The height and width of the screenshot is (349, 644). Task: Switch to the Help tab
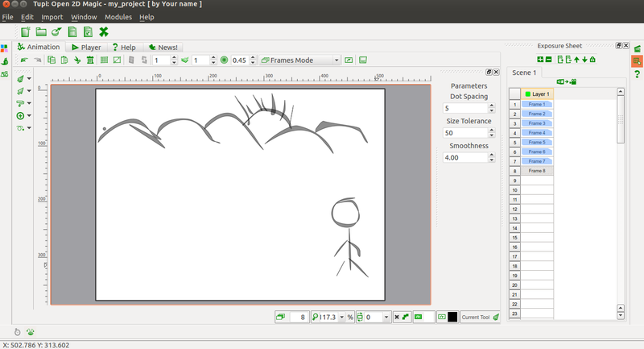point(125,48)
